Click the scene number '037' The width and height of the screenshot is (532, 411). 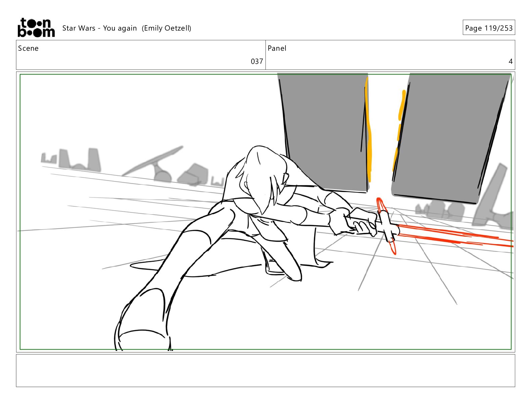[257, 61]
